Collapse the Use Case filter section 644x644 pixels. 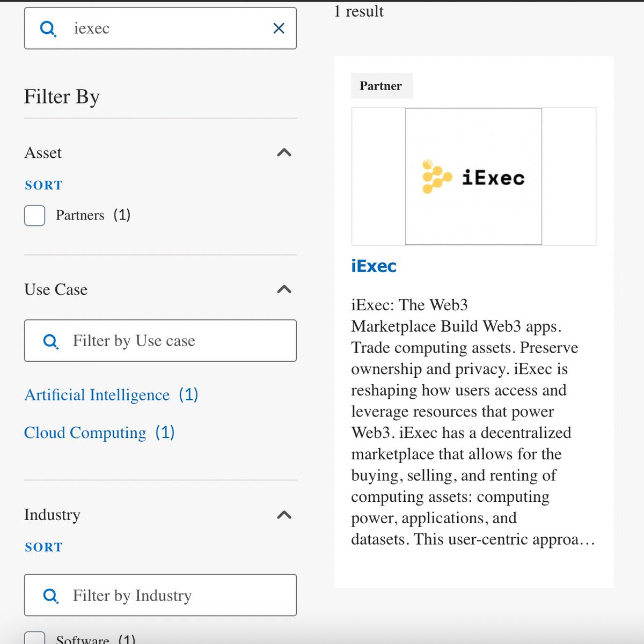284,290
